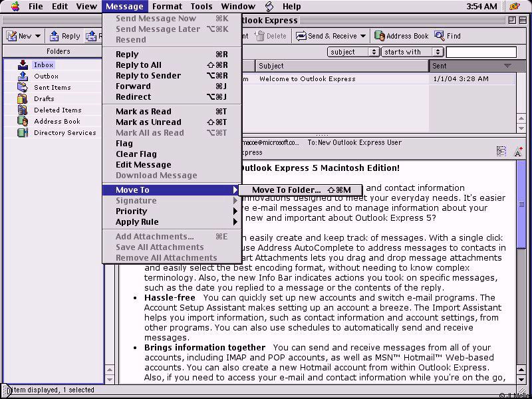The width and height of the screenshot is (532, 399).
Task: Open the Send & Receive dropdown arrow
Action: coord(362,36)
